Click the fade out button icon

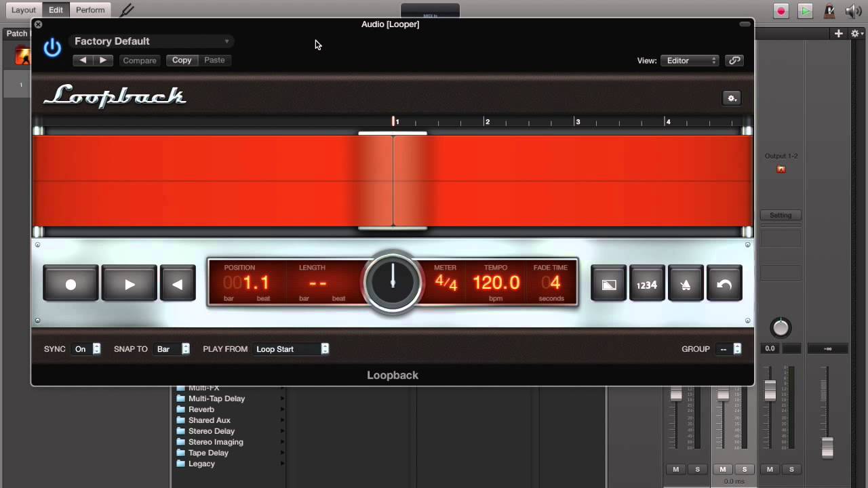coord(609,284)
